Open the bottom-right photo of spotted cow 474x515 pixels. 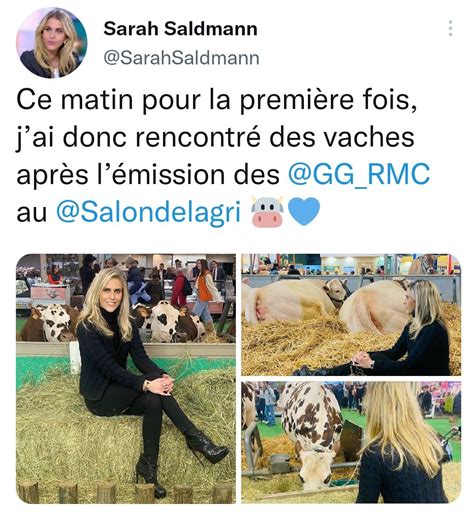tap(351, 442)
